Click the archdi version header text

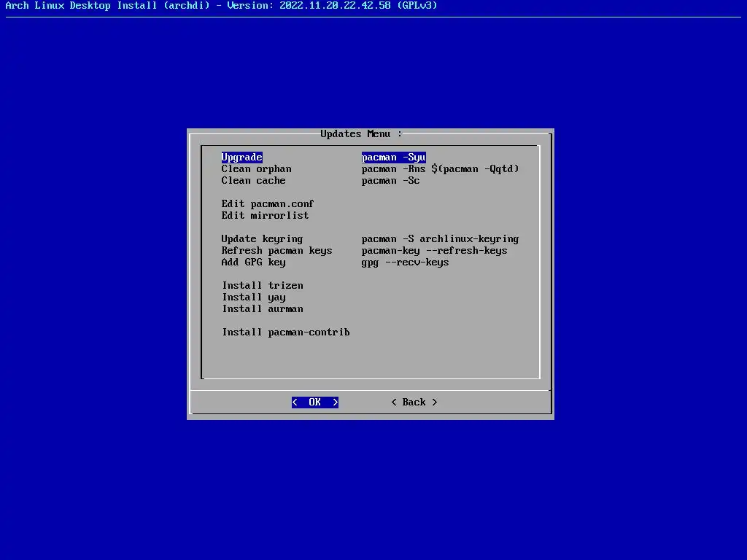[221, 6]
